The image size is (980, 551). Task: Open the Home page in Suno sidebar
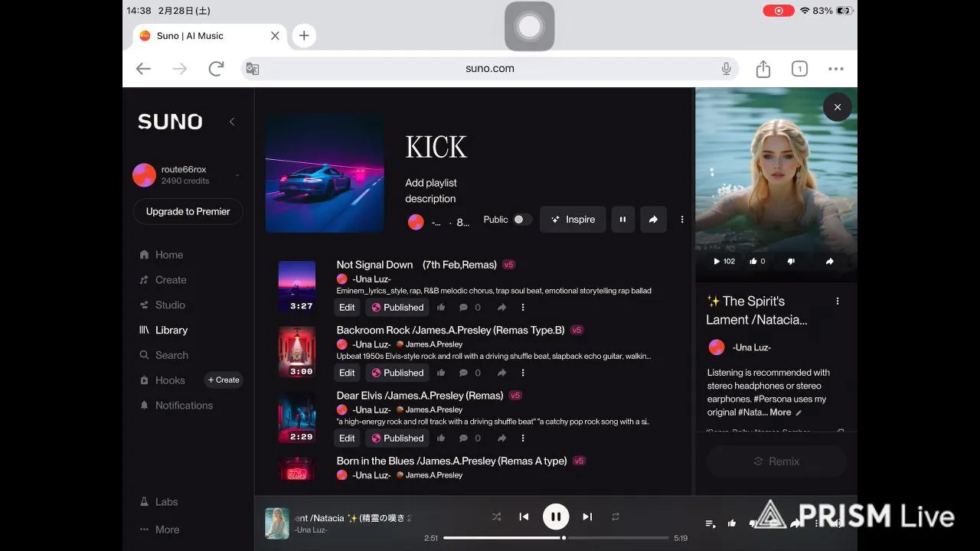pos(162,255)
